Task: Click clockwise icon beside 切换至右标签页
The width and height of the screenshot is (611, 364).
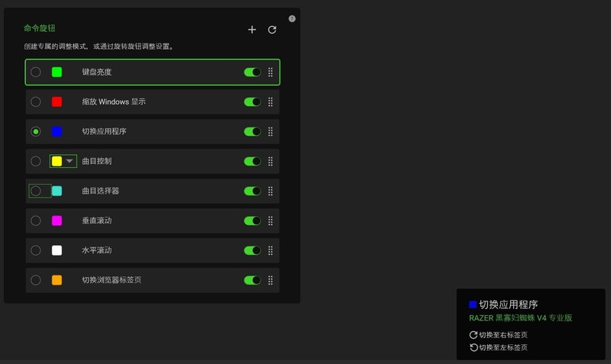Action: point(474,335)
